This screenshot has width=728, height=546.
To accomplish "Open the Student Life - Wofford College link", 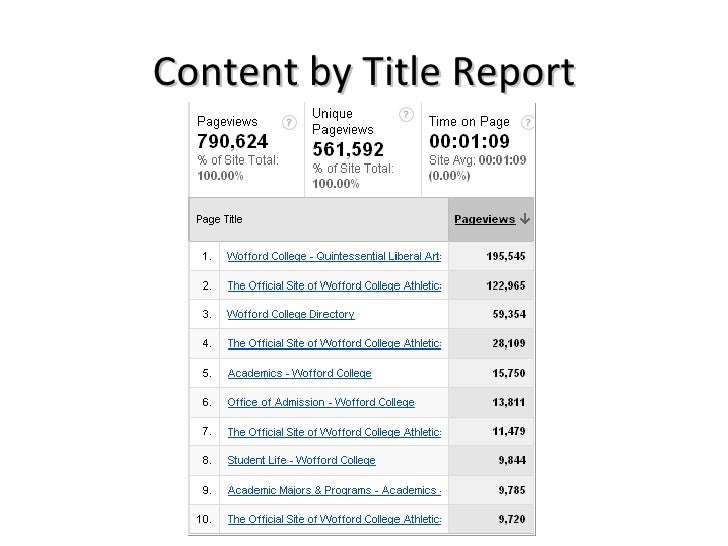I will (x=301, y=461).
